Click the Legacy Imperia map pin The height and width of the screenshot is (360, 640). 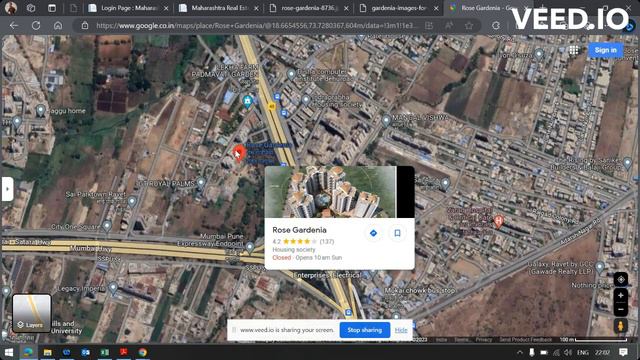(x=113, y=288)
